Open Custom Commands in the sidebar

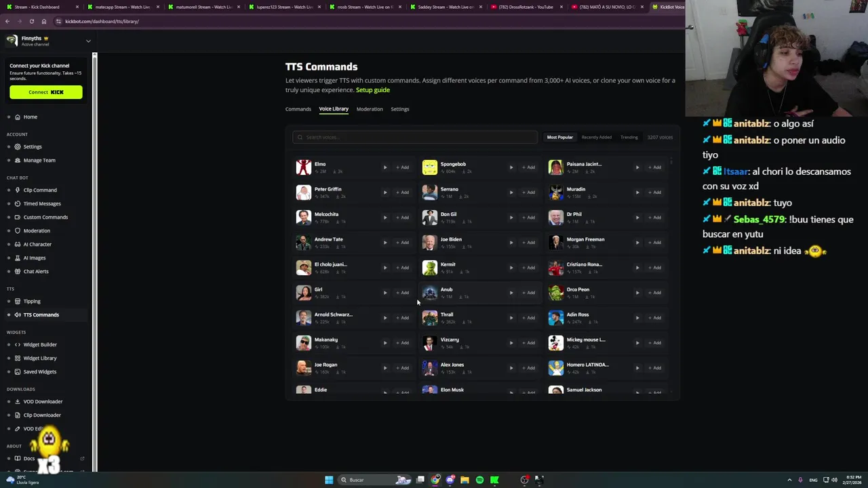45,218
